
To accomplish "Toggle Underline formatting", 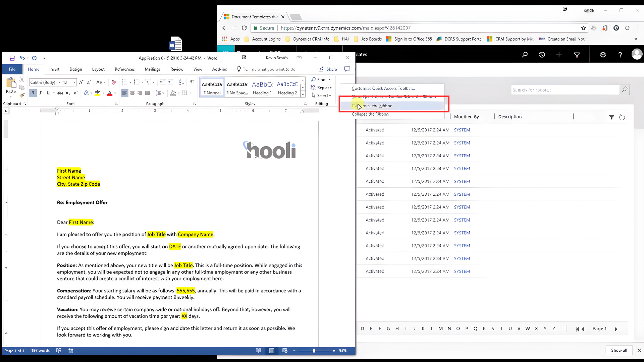I will (x=48, y=93).
